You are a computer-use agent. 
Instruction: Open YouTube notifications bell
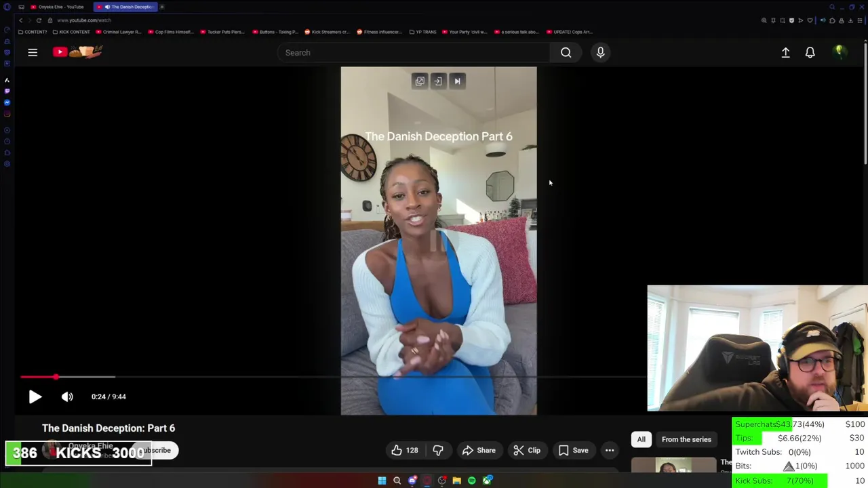pyautogui.click(x=810, y=52)
